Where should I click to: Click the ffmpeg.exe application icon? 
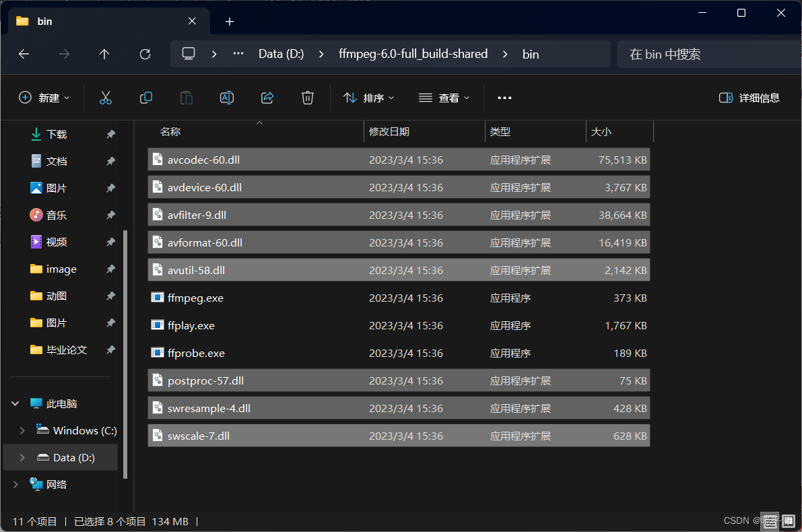click(158, 298)
